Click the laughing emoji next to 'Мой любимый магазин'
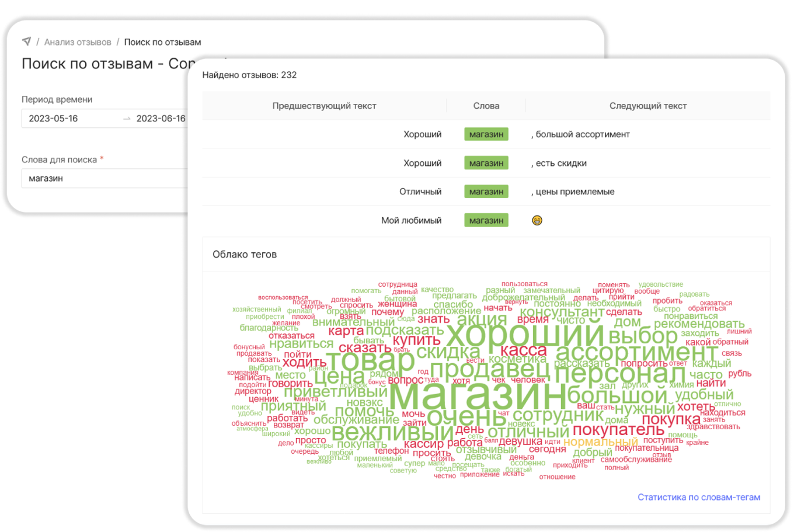Screen dimensions: 794x532 point(537,220)
